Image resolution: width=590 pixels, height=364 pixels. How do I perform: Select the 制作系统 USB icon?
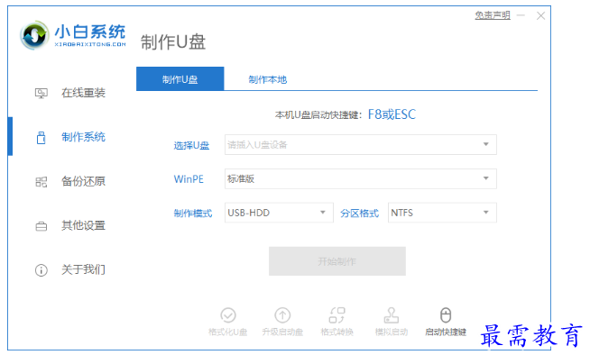click(x=41, y=138)
